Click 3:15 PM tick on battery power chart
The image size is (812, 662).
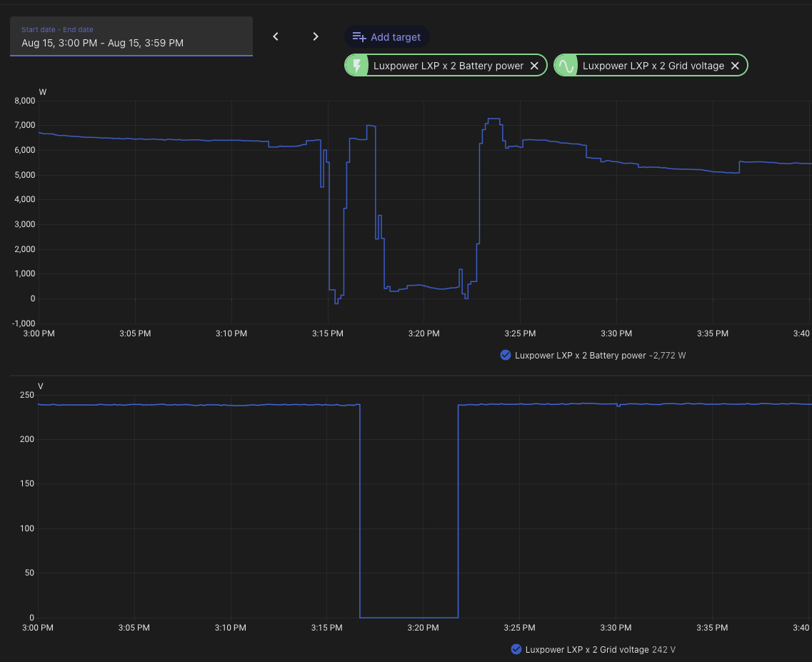coord(327,333)
